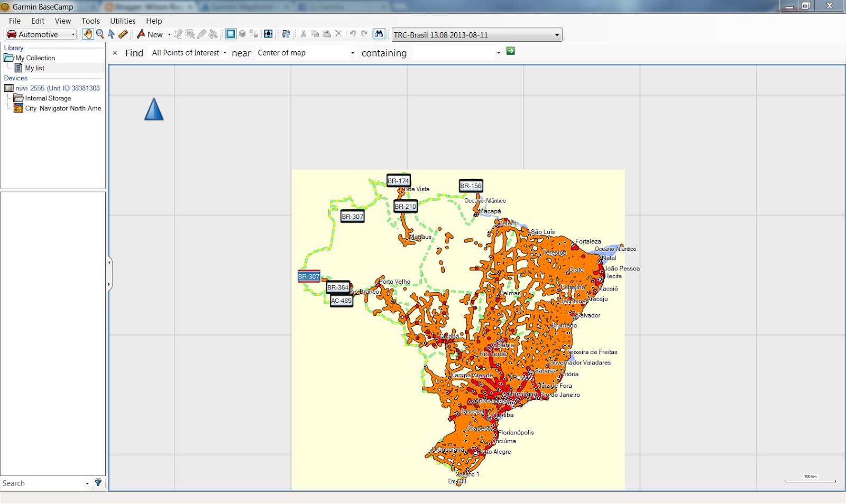846x504 pixels.
Task: Click the Devices section header
Action: coord(15,78)
